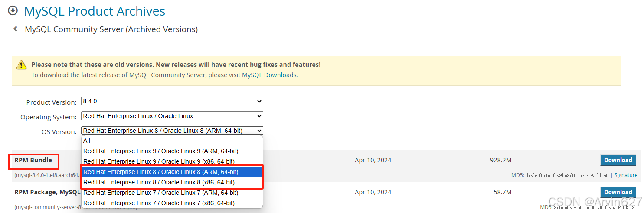Open the Product Version dropdown showing 8.4.0
This screenshot has width=644, height=213.
172,101
